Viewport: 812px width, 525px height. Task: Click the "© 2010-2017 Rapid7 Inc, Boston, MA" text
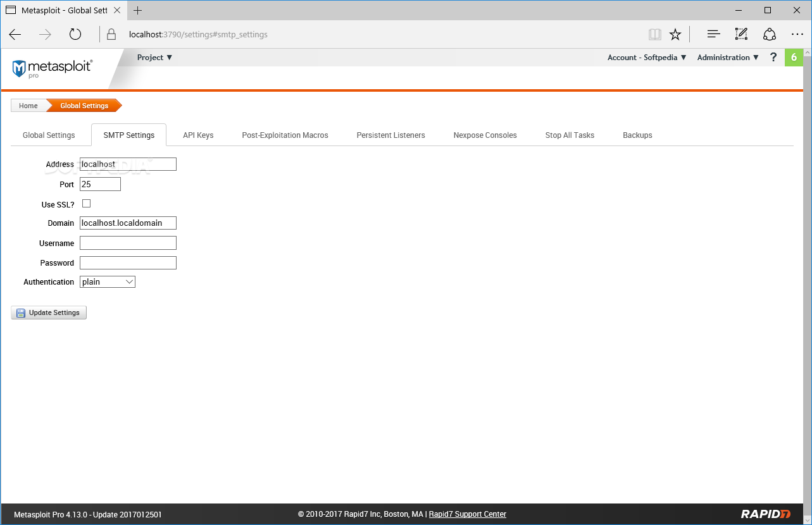tap(360, 514)
